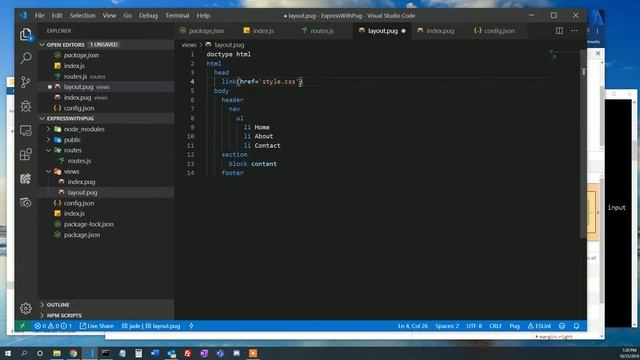Open the Selection menu
The width and height of the screenshot is (640, 360).
click(82, 16)
